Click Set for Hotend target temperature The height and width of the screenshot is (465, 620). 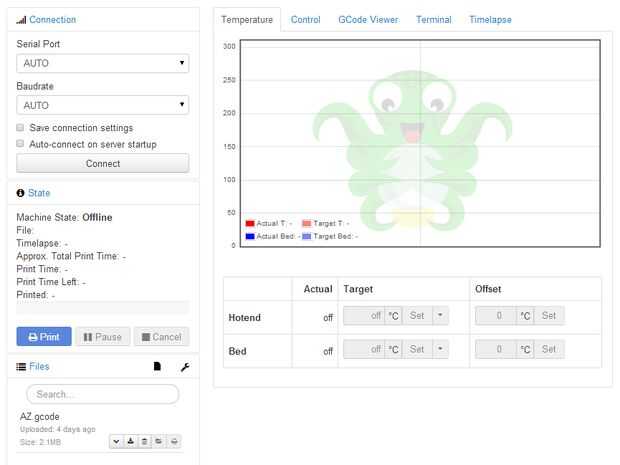[417, 316]
